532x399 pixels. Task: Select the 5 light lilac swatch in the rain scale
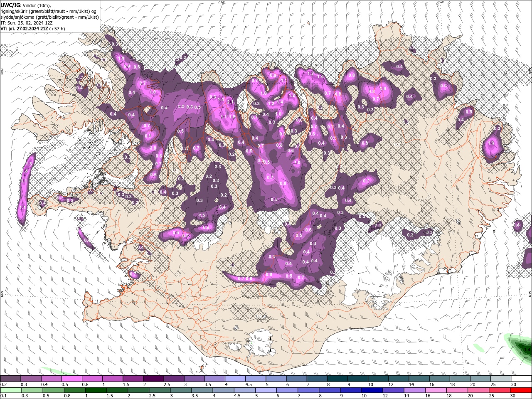coord(266,390)
